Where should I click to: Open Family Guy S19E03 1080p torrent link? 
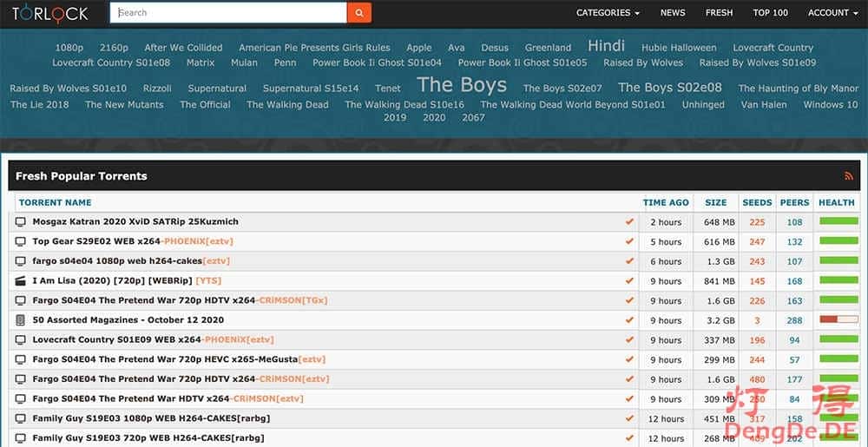151,418
